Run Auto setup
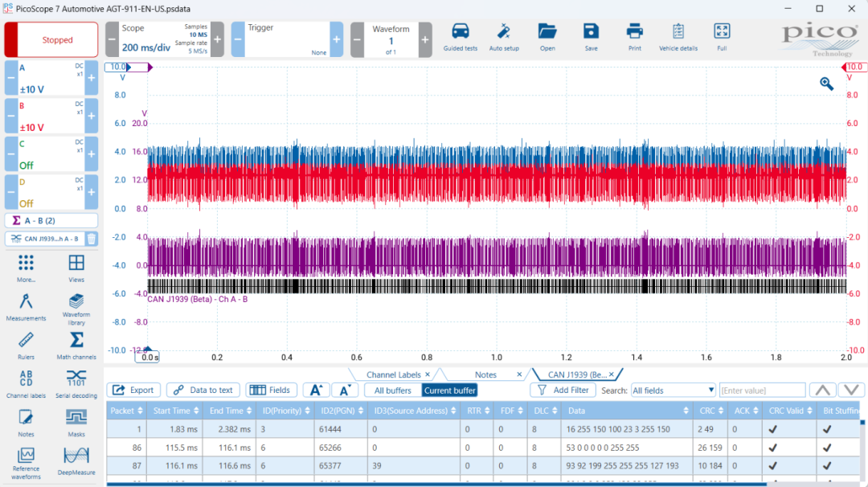Screen dimensions: 868x487 504,38
